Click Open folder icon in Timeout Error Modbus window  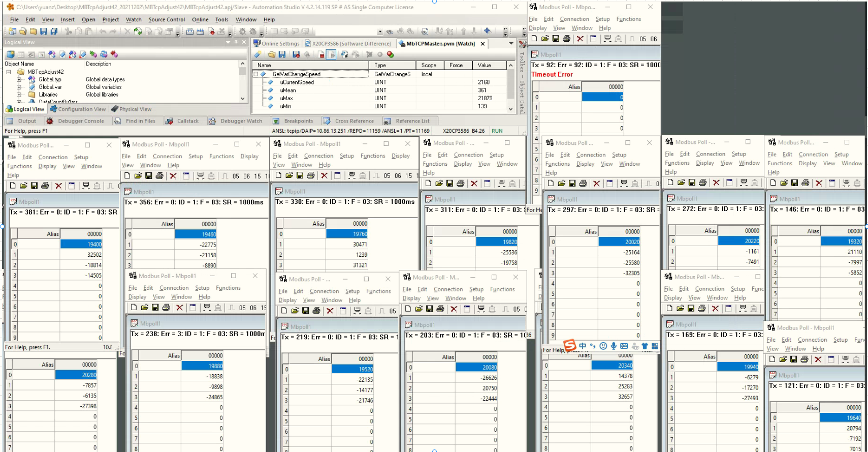click(x=545, y=39)
